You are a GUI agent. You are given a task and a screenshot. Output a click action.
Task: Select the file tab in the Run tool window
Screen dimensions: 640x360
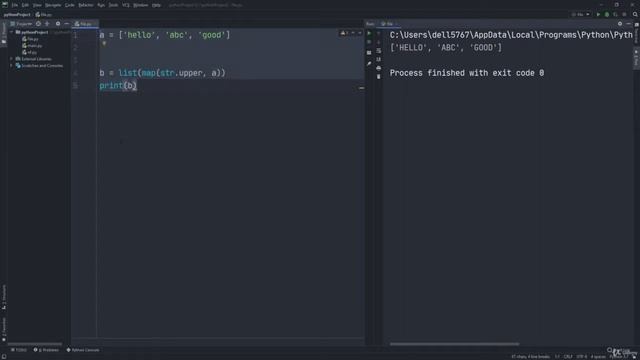click(x=388, y=24)
